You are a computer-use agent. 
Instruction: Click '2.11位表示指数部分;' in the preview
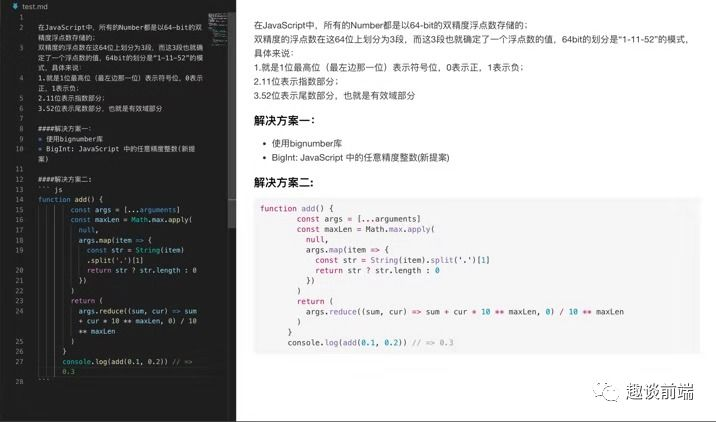(x=296, y=82)
